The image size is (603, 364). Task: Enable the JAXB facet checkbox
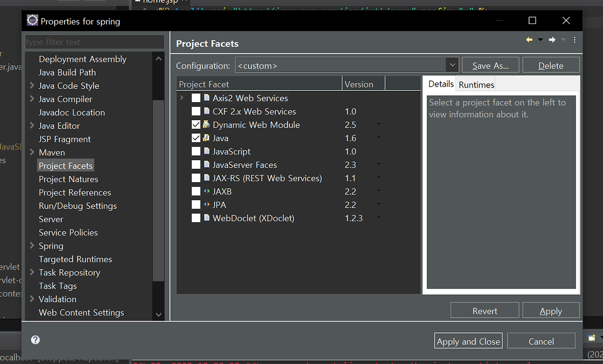[x=196, y=192]
